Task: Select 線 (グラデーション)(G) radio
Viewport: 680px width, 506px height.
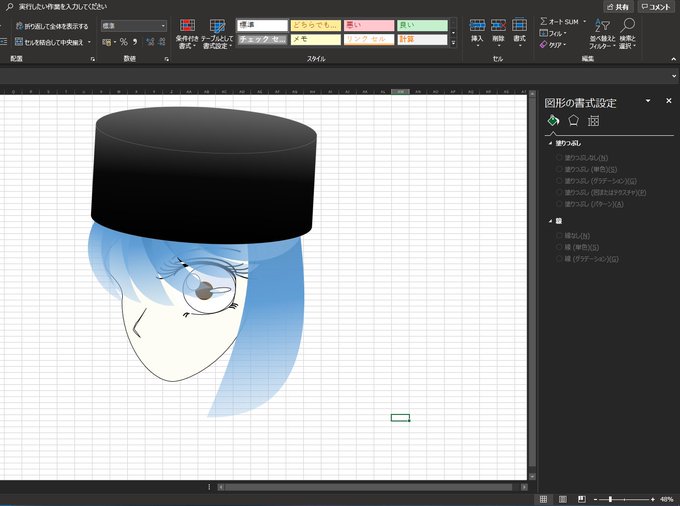Action: [559, 259]
